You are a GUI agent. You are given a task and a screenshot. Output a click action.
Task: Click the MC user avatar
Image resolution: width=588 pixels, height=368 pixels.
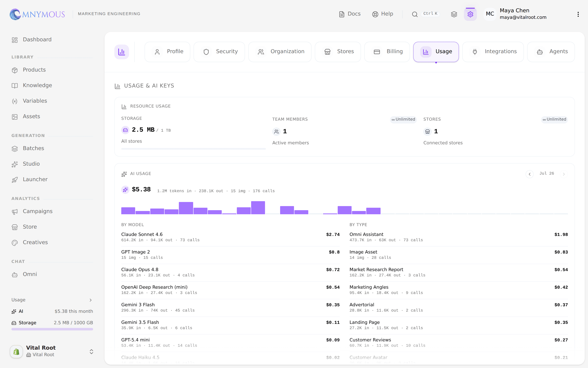tap(490, 14)
